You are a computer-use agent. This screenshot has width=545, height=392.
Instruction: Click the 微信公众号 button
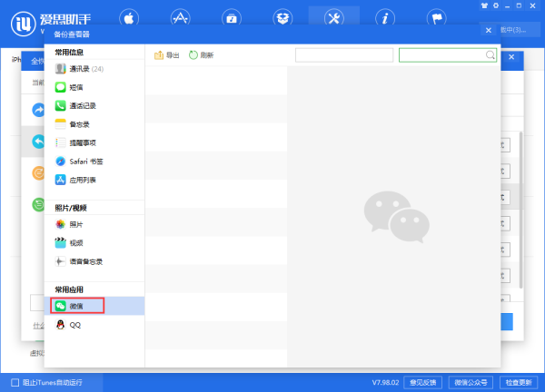[x=471, y=383]
